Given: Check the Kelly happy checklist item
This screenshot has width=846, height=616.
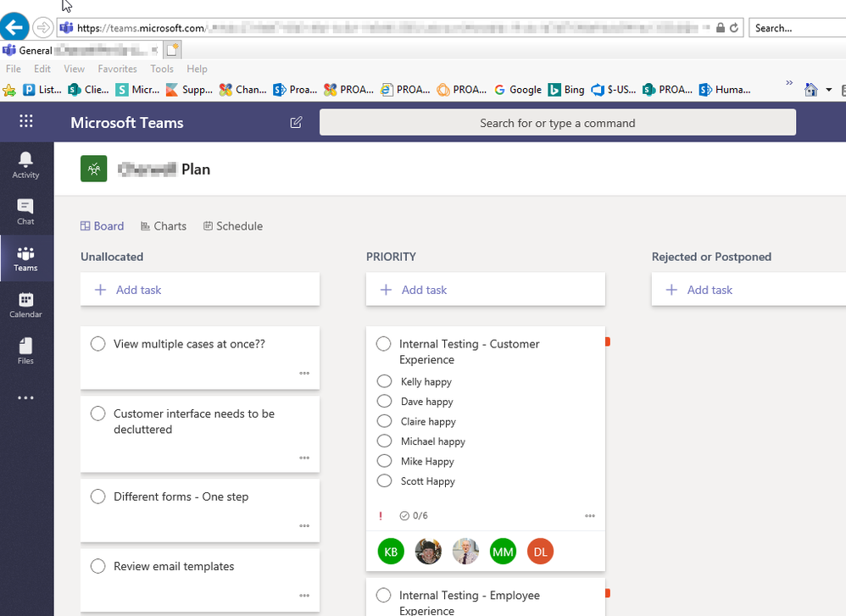Looking at the screenshot, I should pyautogui.click(x=384, y=381).
